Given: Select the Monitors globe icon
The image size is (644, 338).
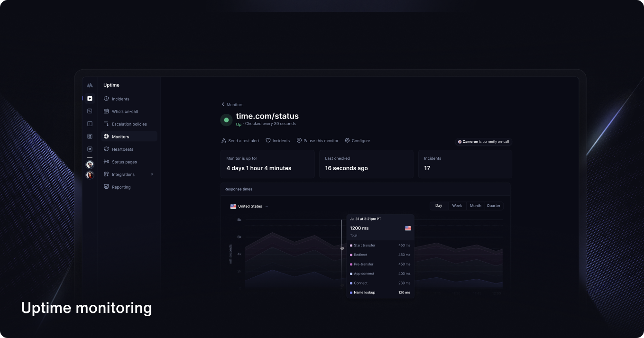Looking at the screenshot, I should pyautogui.click(x=106, y=137).
